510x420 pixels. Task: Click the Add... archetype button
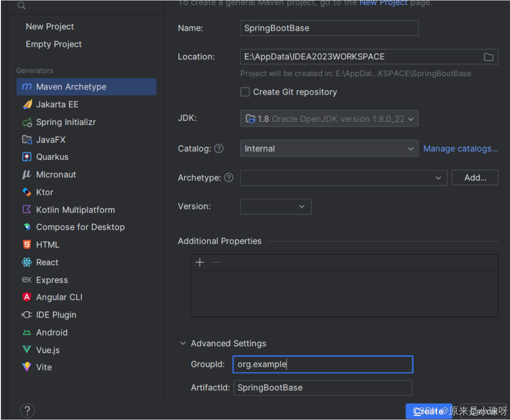[x=475, y=178]
